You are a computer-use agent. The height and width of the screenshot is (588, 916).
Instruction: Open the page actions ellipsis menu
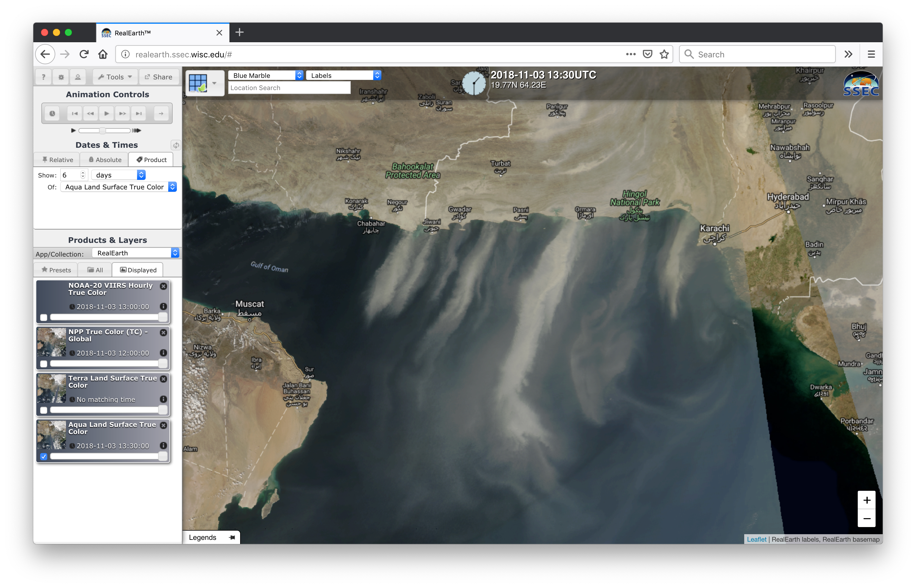click(x=631, y=54)
